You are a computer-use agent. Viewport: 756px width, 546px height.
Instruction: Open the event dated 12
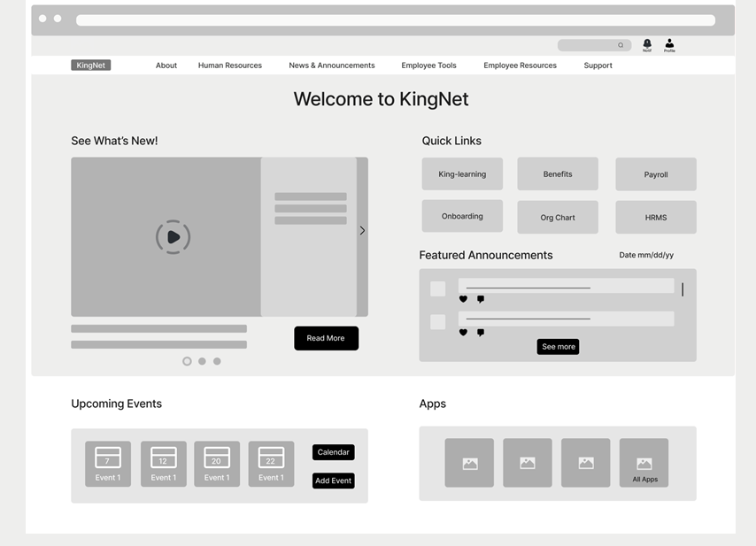click(163, 464)
